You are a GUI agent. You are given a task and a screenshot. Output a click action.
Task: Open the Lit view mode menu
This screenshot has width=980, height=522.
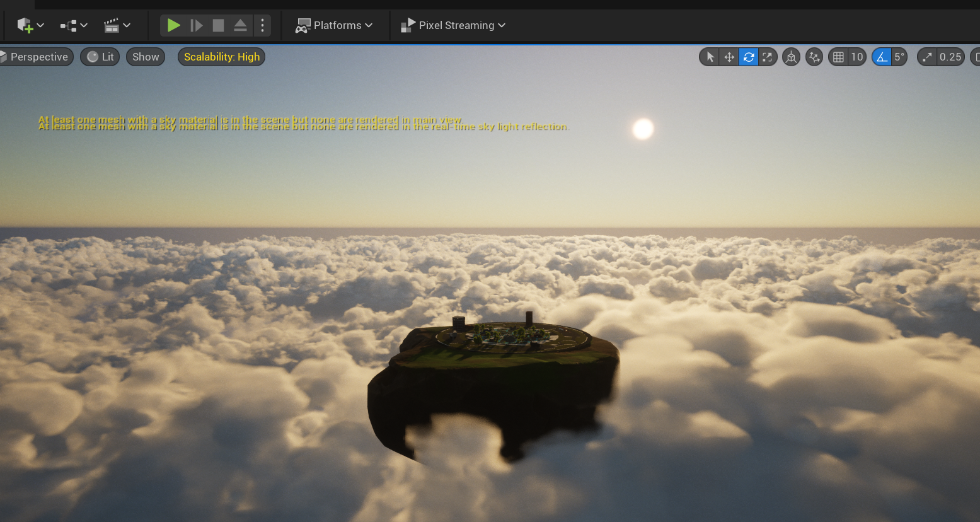pyautogui.click(x=100, y=57)
